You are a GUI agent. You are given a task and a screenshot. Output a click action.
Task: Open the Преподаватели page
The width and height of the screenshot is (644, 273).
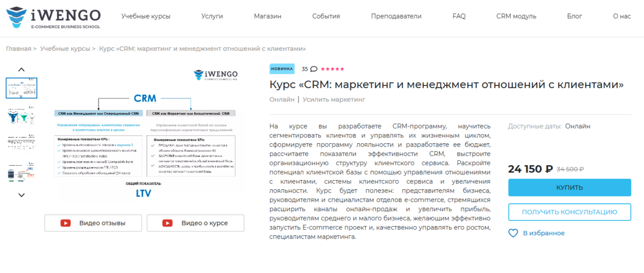(396, 16)
